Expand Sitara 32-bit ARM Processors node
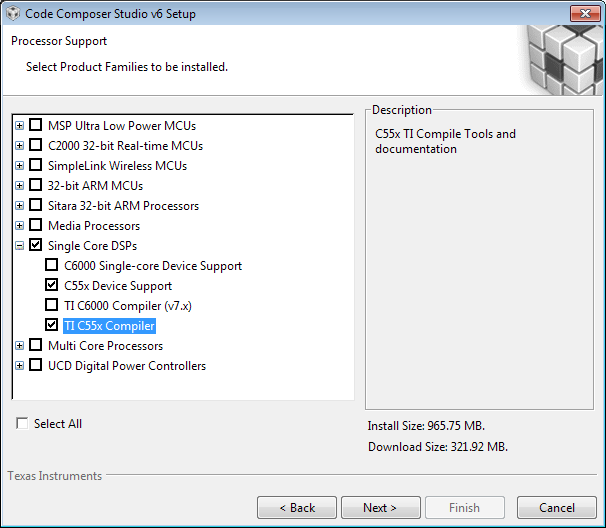 19,206
